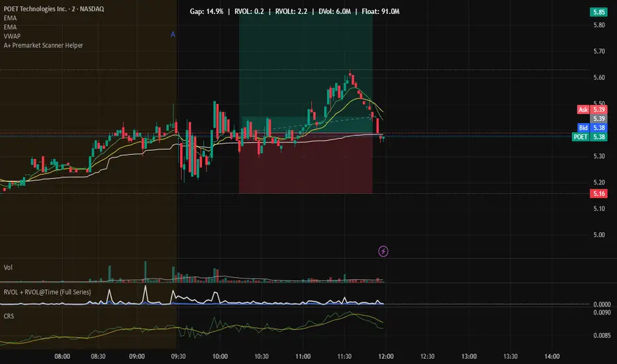Click the 09:30 time axis label
The image size is (617, 364).
click(178, 357)
